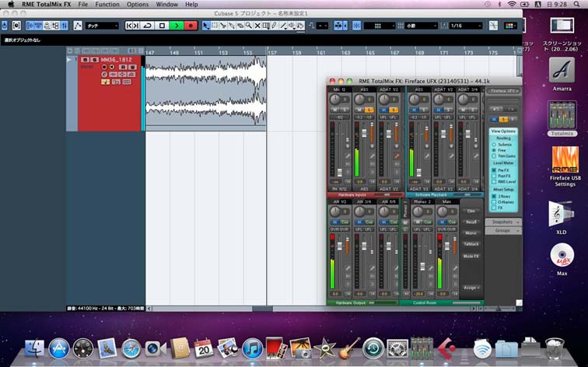Image resolution: width=588 pixels, height=367 pixels.
Task: Toggle the Inspector panel button
Action: coord(30,26)
